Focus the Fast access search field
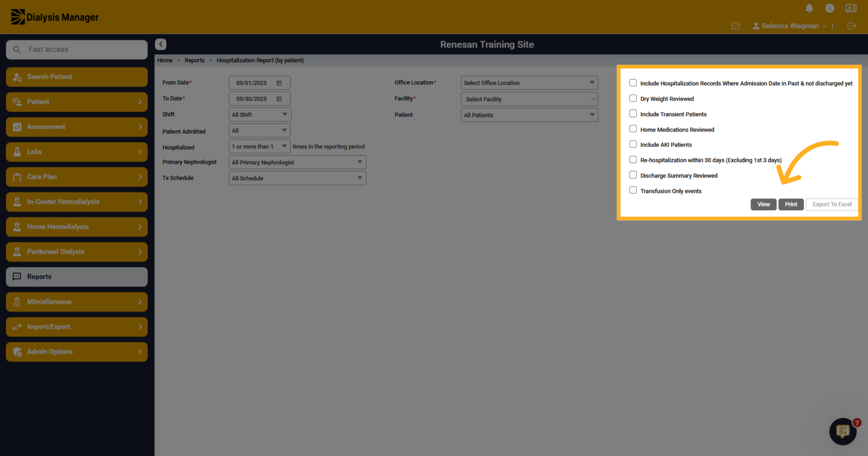 coord(77,50)
